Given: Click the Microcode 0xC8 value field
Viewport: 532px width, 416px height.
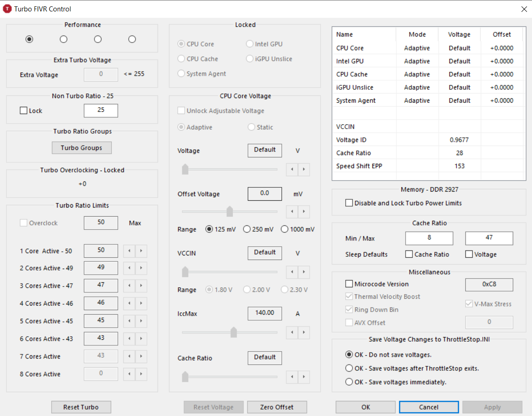Looking at the screenshot, I should (489, 285).
